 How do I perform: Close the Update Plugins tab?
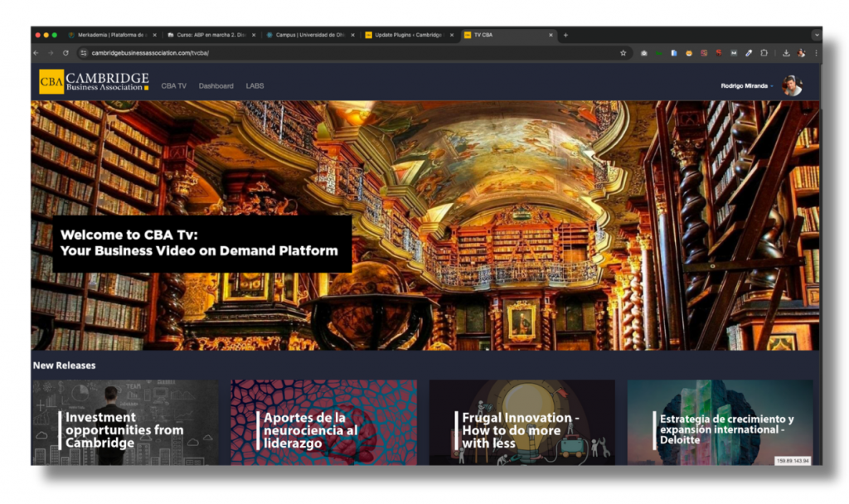(x=452, y=35)
